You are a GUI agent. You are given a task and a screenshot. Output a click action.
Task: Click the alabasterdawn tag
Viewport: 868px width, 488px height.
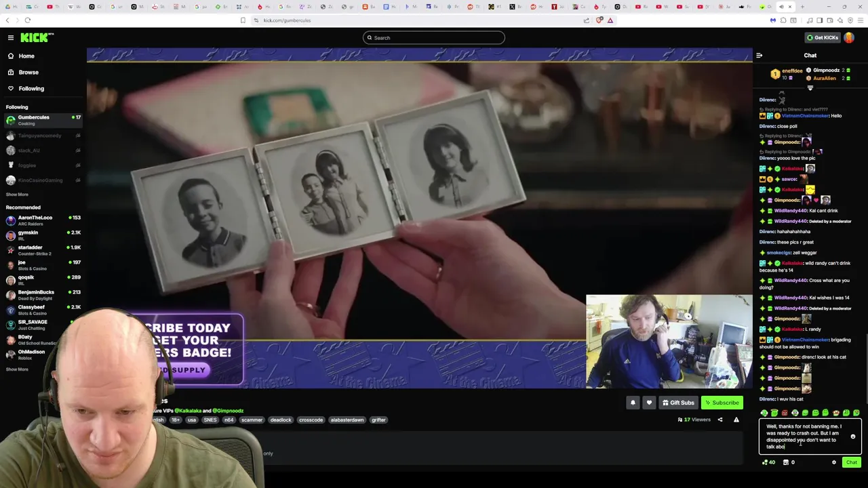(x=347, y=420)
